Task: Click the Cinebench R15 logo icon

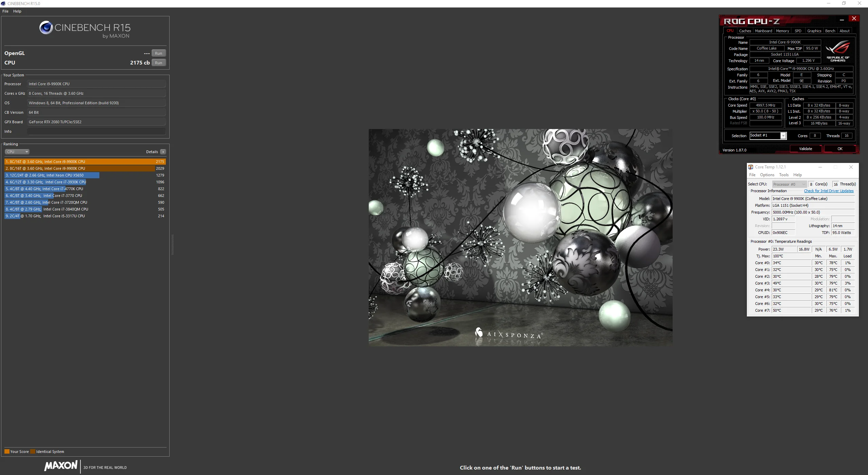Action: (x=46, y=28)
